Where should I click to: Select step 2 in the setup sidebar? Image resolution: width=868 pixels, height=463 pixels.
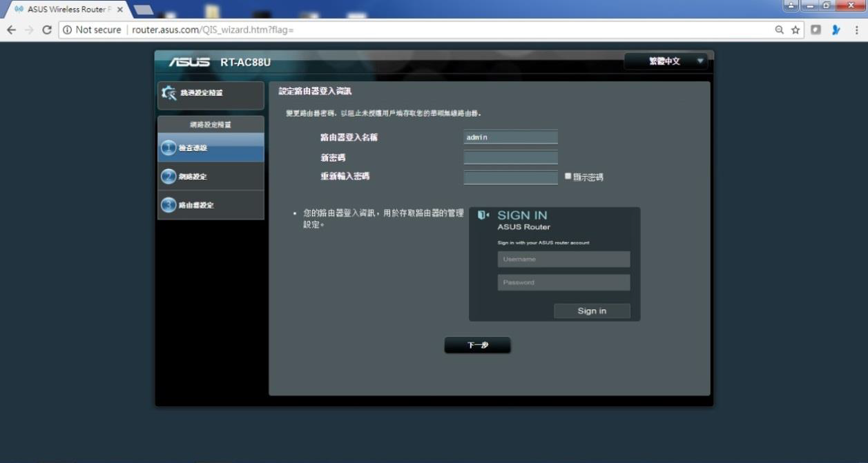point(211,176)
